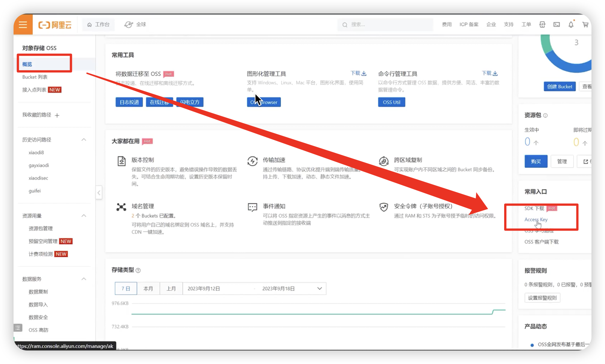The width and height of the screenshot is (605, 364).
Task: Click the 购买 resource pack button
Action: [536, 161]
